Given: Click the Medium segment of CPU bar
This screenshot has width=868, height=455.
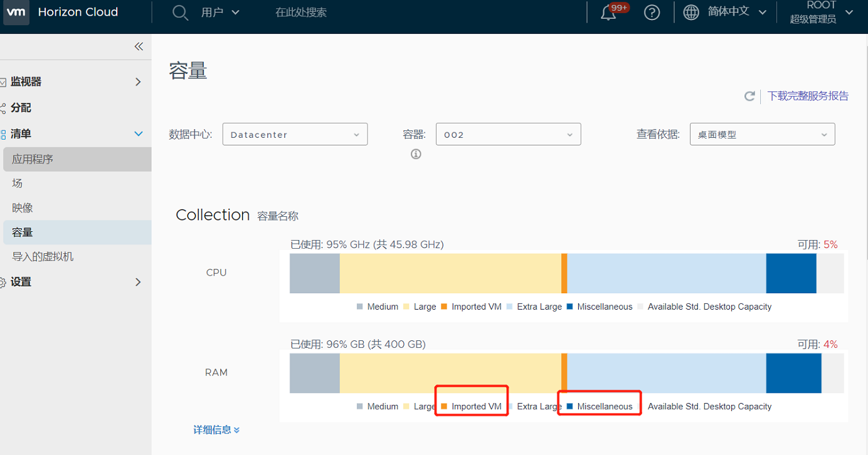Looking at the screenshot, I should click(x=314, y=273).
